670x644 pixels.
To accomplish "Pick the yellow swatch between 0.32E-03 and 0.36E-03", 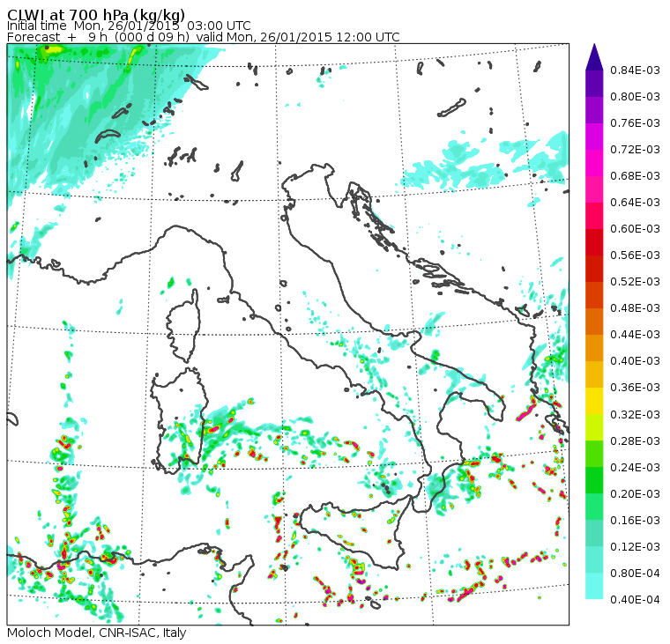I will (x=594, y=401).
